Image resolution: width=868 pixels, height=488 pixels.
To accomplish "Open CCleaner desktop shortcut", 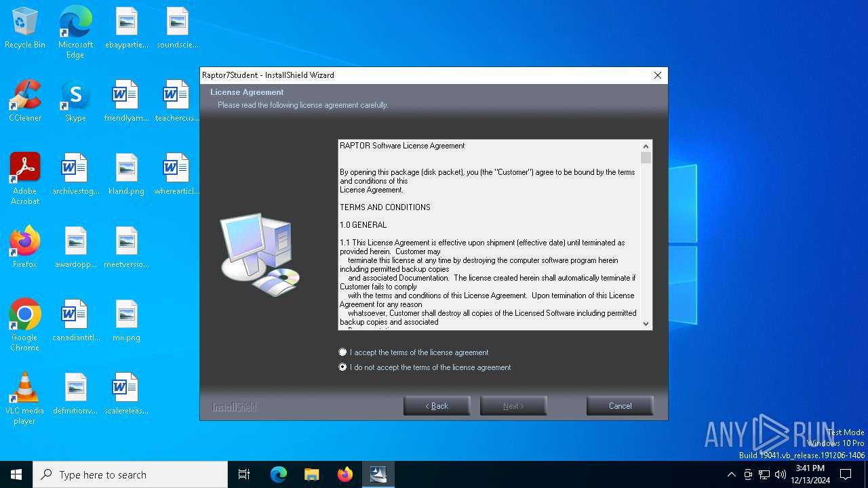I will coord(25,102).
